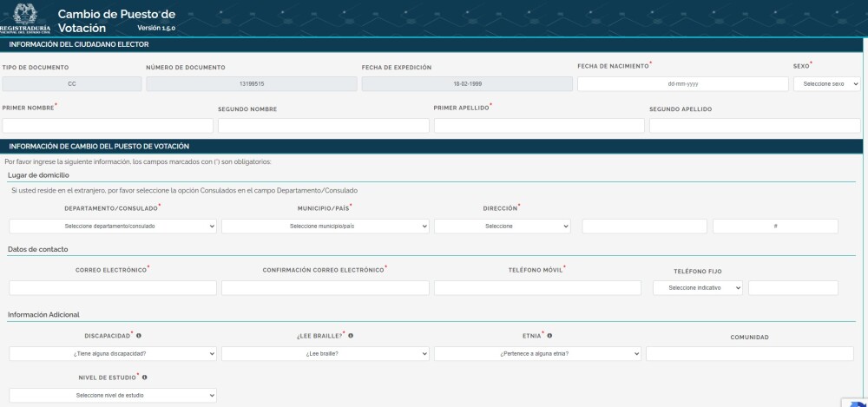This screenshot has width=868, height=407.
Task: Click the Teléfono Móvil input field
Action: pos(537,288)
